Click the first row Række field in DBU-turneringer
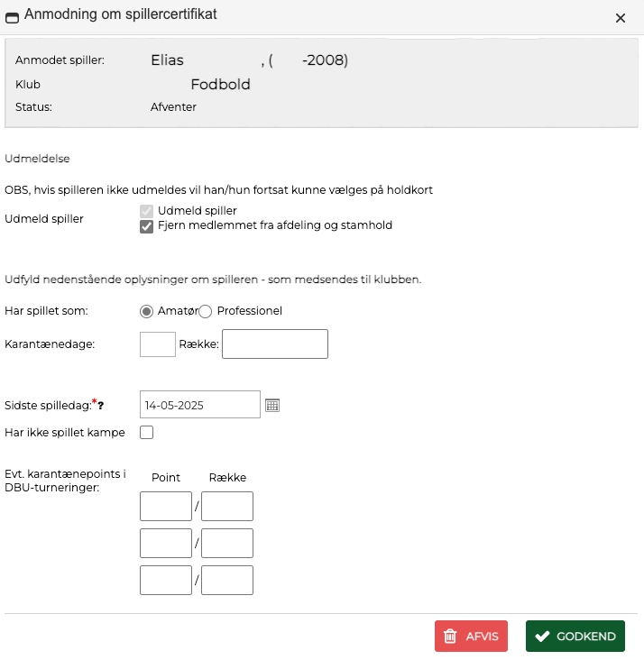The height and width of the screenshot is (669, 644). click(x=227, y=507)
